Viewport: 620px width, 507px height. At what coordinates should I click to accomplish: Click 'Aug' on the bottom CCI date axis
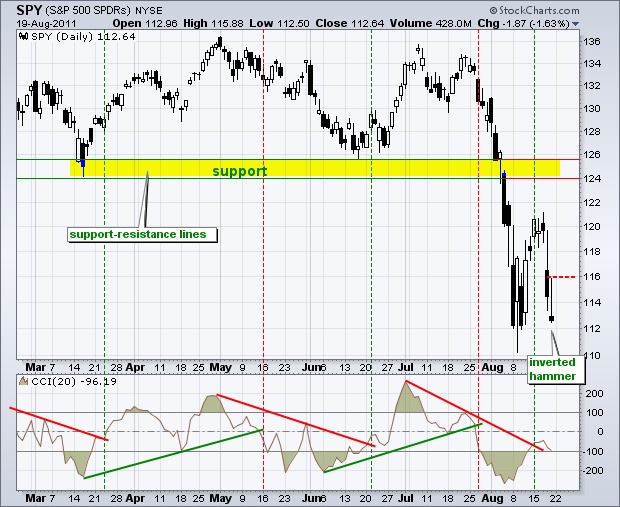[x=492, y=498]
